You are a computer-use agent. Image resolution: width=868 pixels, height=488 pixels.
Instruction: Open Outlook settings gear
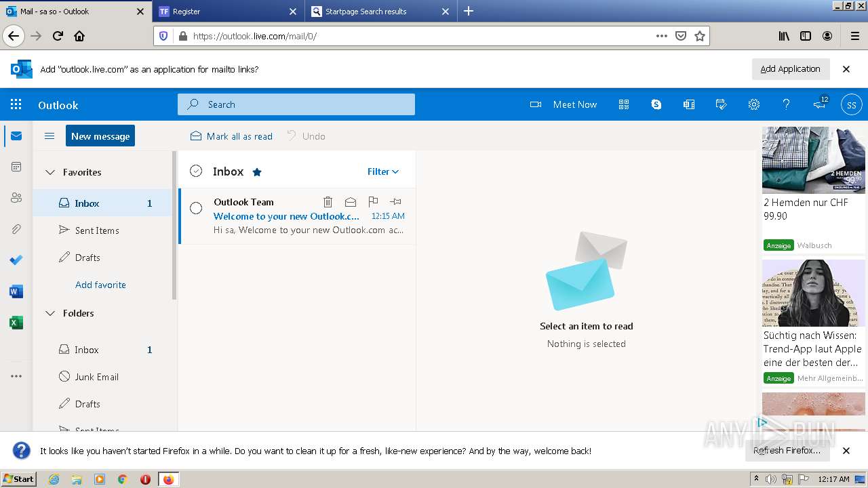[x=753, y=104]
